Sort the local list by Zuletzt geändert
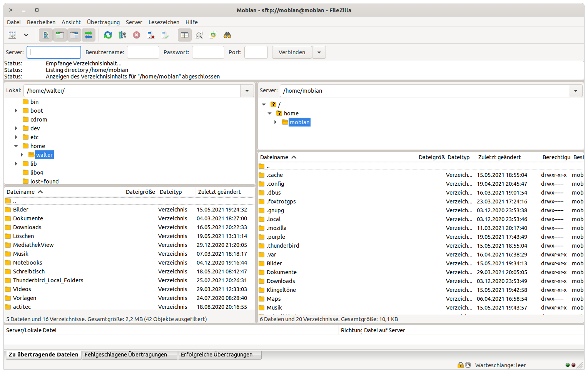Image resolution: width=588 pixels, height=373 pixels. [219, 192]
